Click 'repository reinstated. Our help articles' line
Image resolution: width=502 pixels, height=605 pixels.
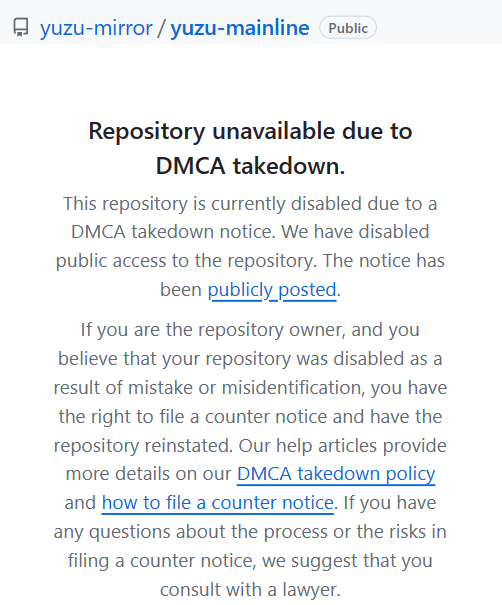(x=250, y=446)
